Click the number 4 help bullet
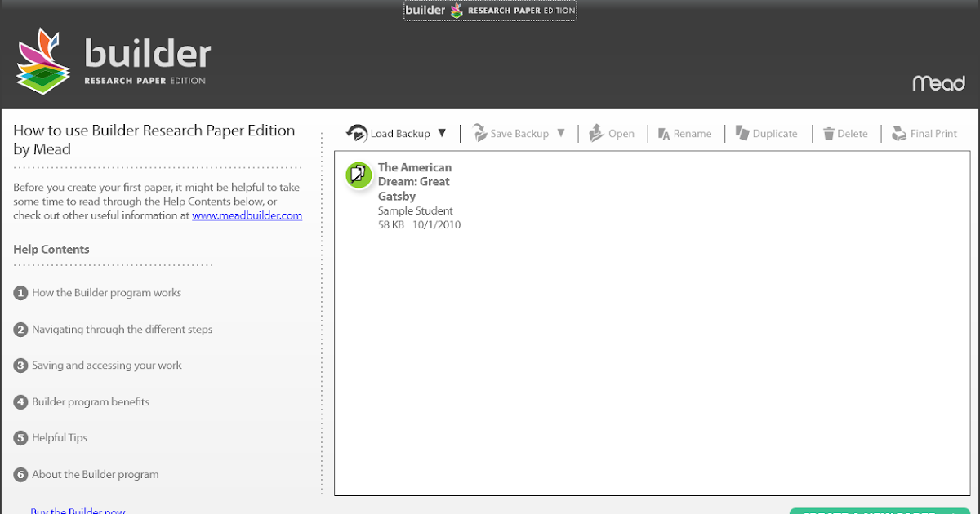 tap(21, 402)
